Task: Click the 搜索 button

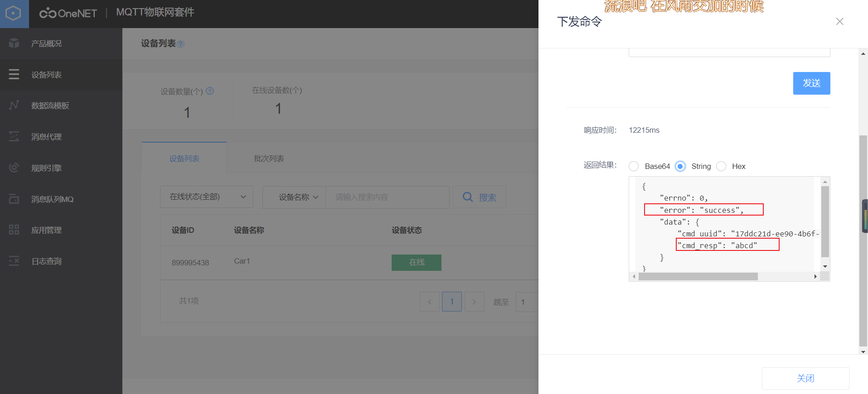Action: [x=480, y=197]
